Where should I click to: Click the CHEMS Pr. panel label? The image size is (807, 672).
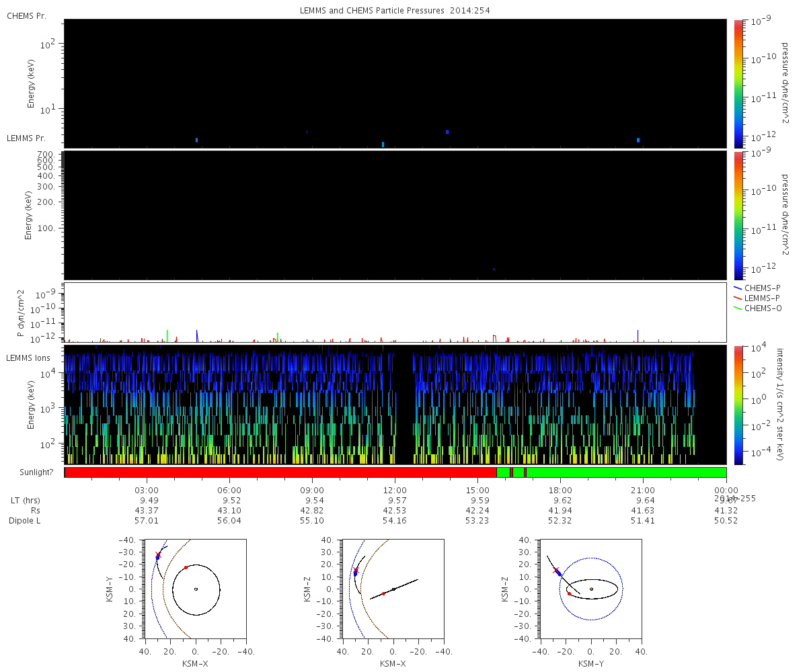click(x=26, y=15)
